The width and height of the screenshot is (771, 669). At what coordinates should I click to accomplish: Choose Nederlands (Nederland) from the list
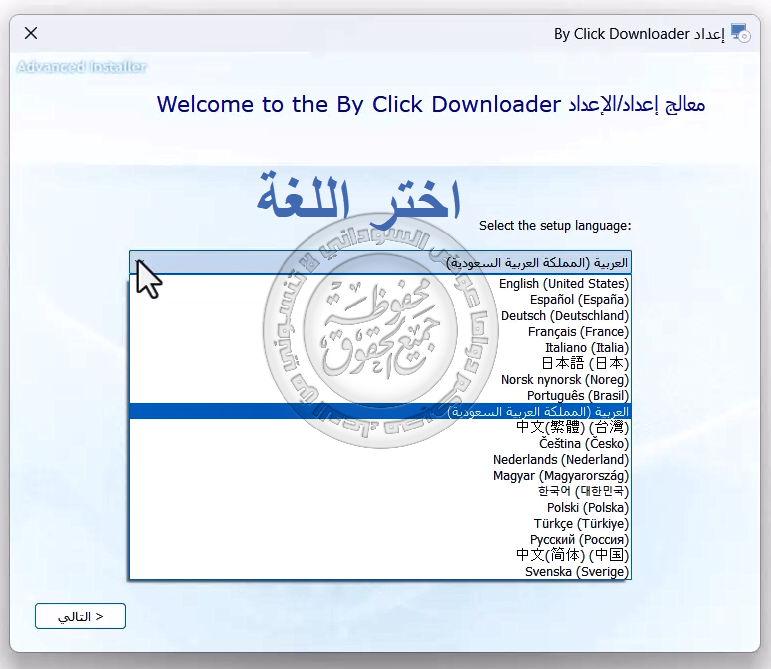[561, 460]
